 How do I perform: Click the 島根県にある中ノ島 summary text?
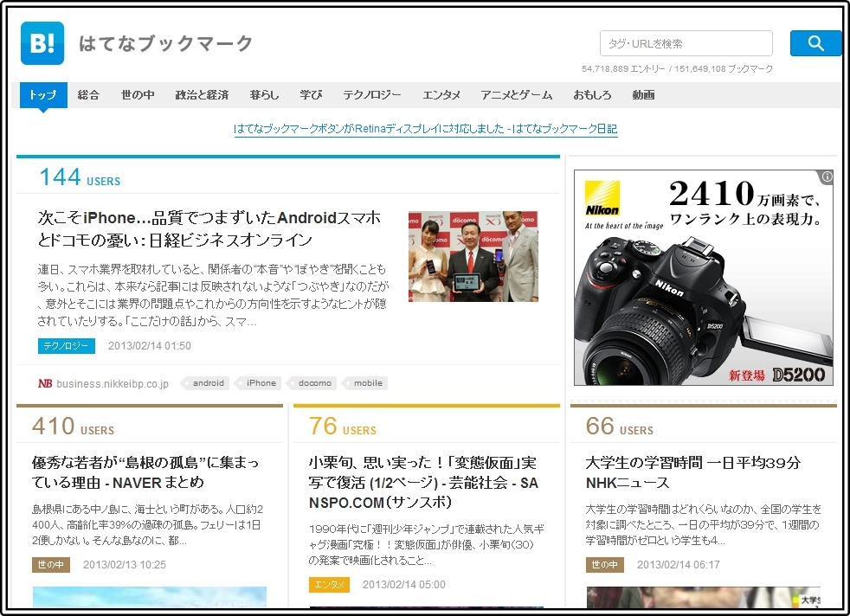pos(147,525)
